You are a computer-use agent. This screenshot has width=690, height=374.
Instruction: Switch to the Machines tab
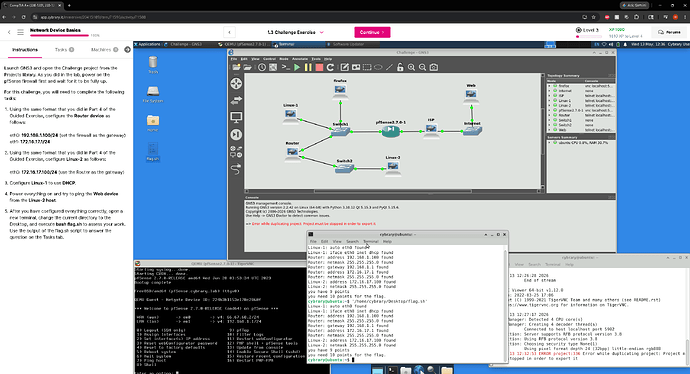[x=104, y=50]
